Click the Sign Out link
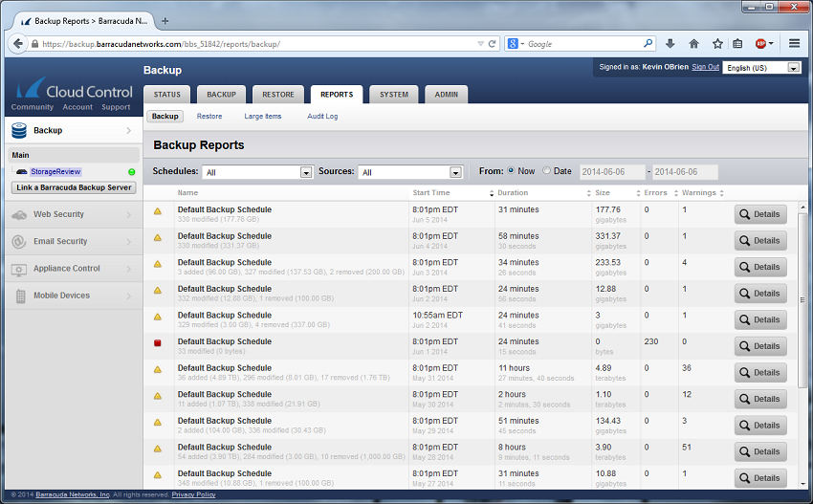 [x=706, y=67]
